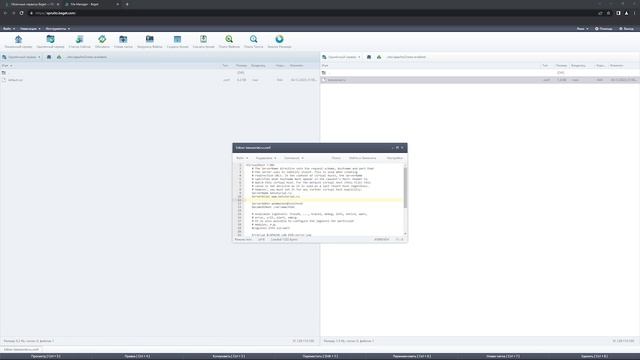Open the editor Settings button
This screenshot has height=360, width=640.
point(394,158)
